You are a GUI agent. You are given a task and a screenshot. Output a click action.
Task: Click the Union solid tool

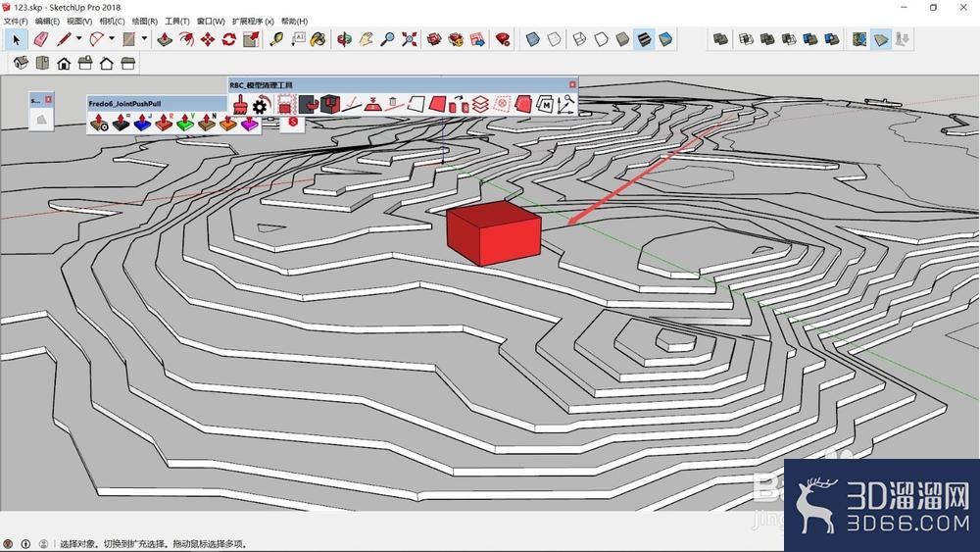pos(767,39)
